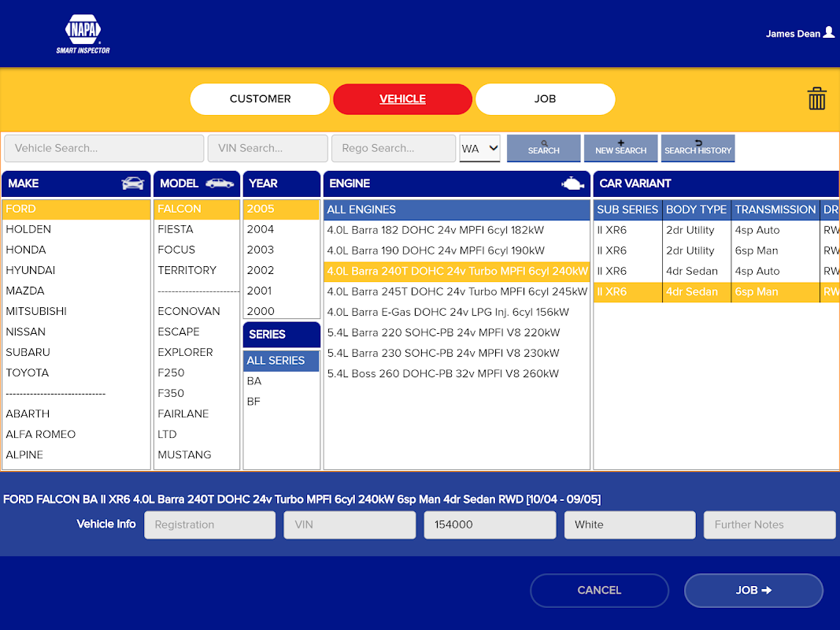Screen dimensions: 840x630
Task: Select II XR6 2dr Utility 4sp Auto variant
Action: (x=716, y=230)
